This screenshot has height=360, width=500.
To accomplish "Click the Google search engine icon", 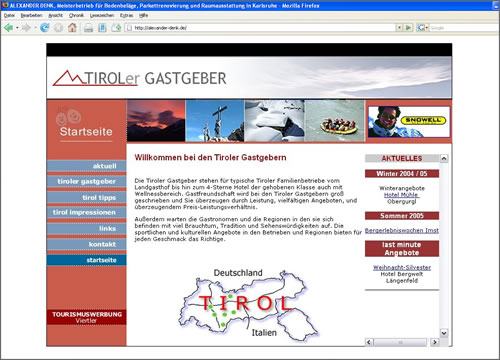I will point(421,28).
